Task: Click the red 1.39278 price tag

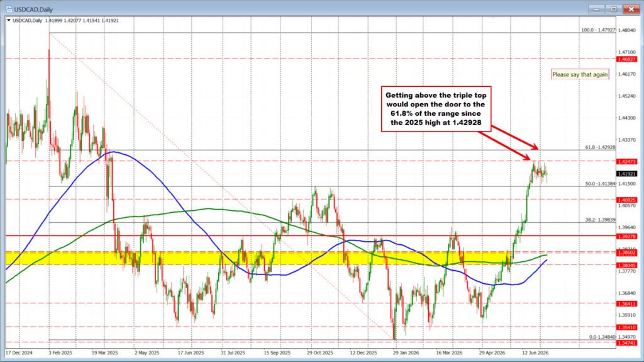Action: (627, 237)
